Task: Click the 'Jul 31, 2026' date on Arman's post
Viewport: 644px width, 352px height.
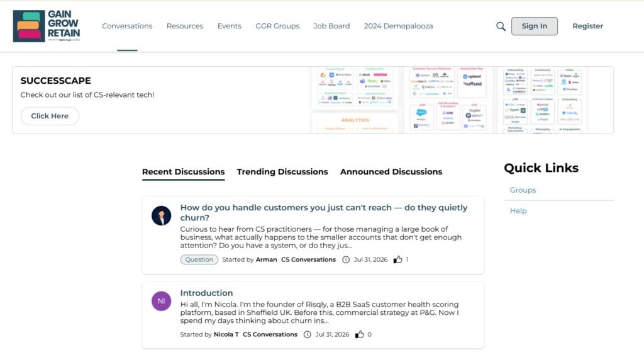Action: 370,259
